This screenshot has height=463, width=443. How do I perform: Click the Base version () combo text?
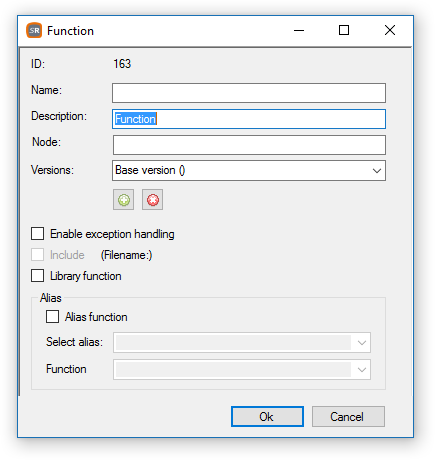pyautogui.click(x=150, y=170)
